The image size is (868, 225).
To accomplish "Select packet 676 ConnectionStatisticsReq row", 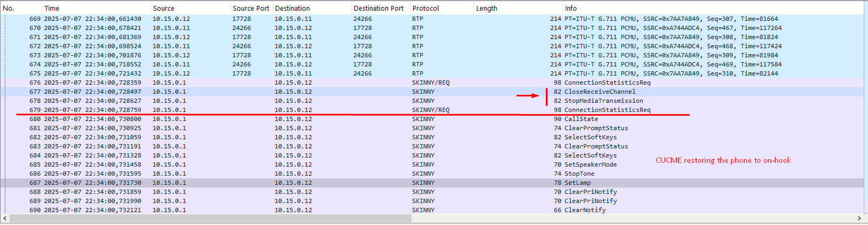I will point(433,82).
